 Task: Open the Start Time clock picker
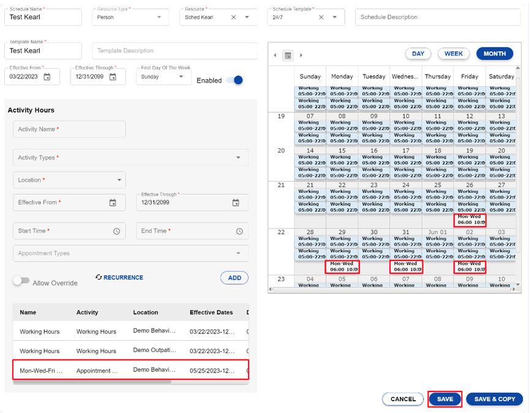coord(116,231)
